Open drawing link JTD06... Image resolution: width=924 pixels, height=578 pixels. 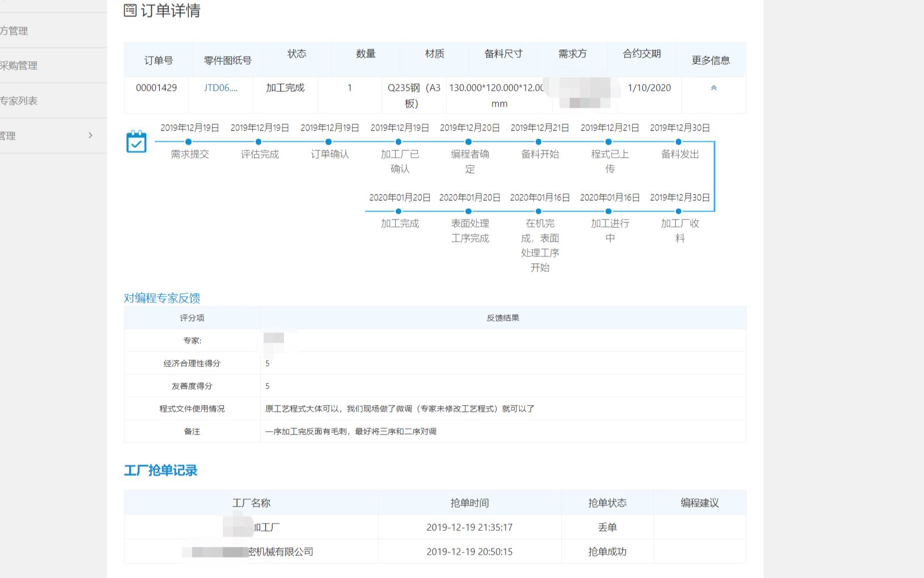(221, 87)
